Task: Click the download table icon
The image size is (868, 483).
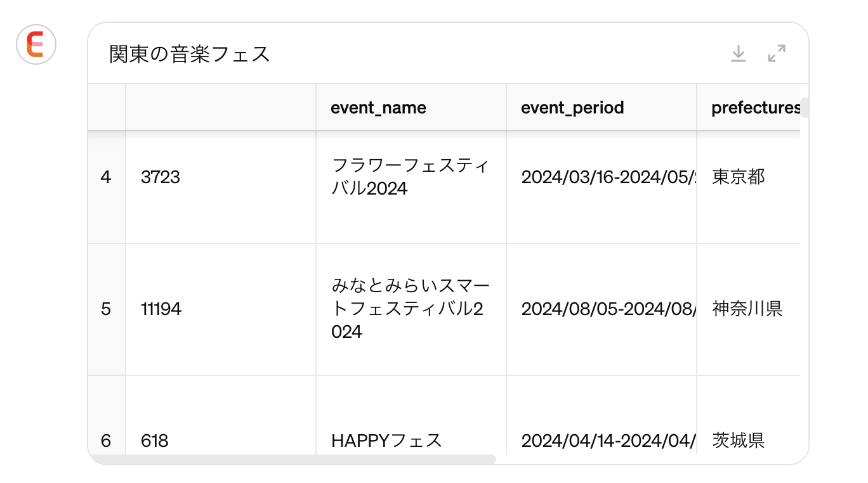Action: click(738, 54)
